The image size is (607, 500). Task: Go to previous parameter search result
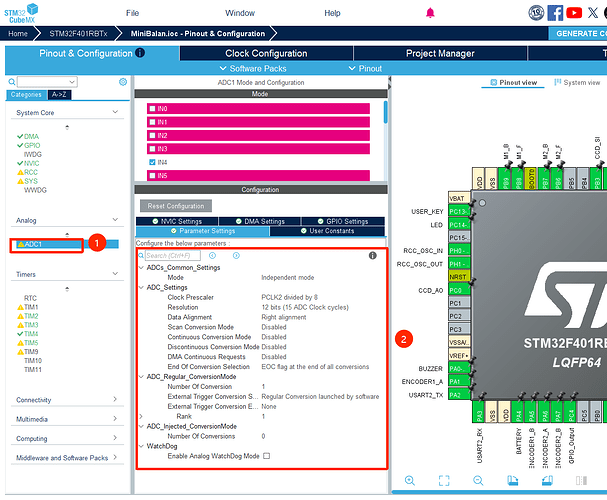pyautogui.click(x=213, y=255)
